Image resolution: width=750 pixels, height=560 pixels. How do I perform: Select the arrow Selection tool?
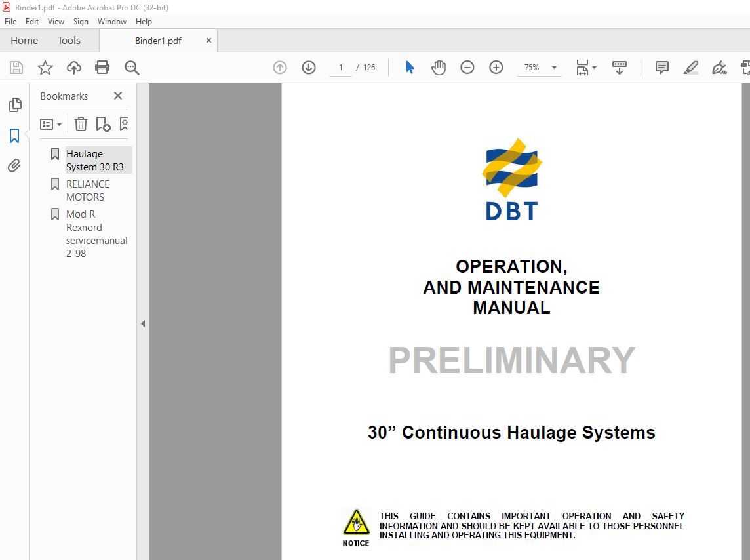[410, 68]
